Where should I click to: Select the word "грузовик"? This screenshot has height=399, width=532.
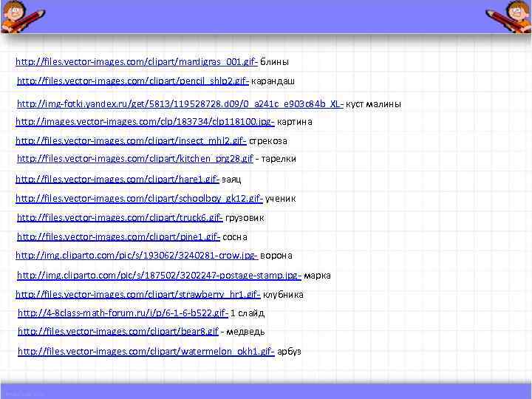tap(245, 218)
